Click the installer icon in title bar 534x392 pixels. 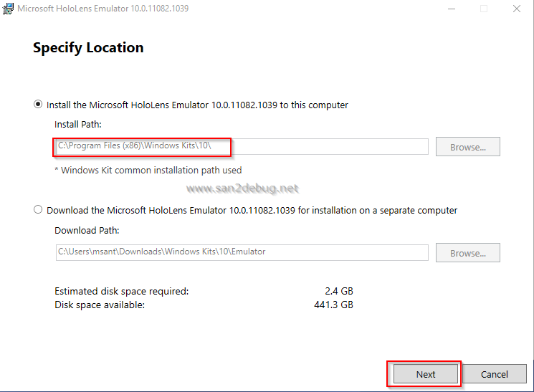pos(8,9)
